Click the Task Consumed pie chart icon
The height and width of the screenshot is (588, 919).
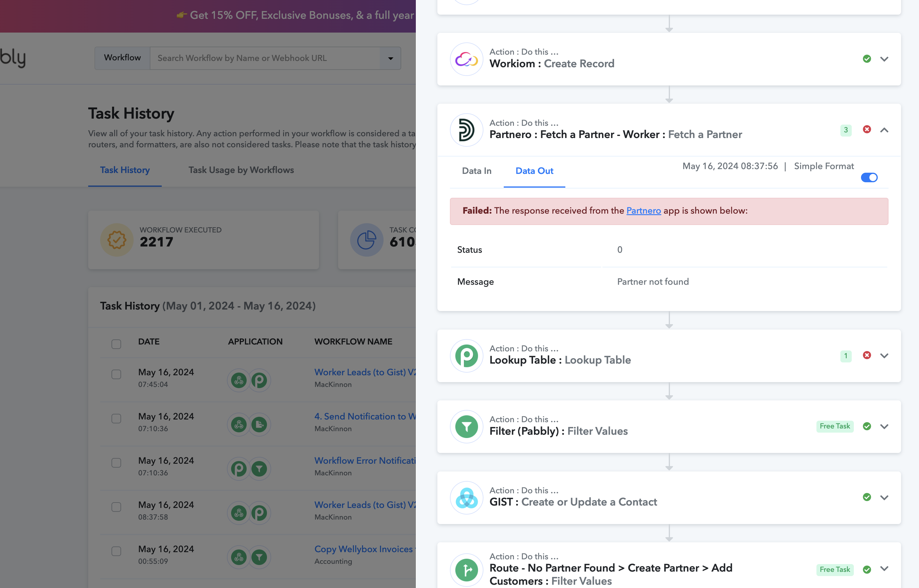point(367,240)
